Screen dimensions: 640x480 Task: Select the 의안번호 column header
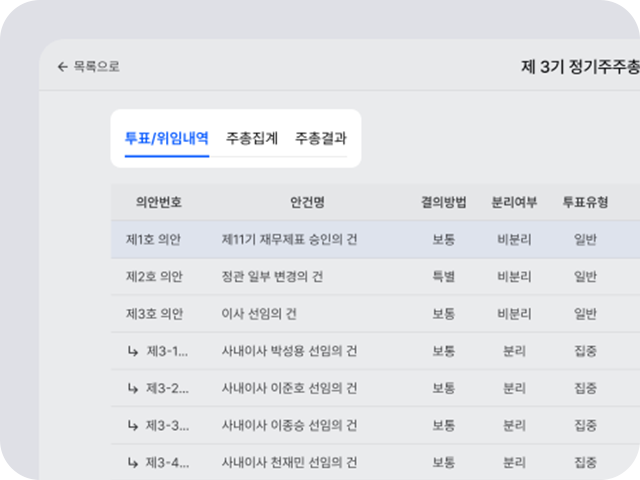pos(159,202)
